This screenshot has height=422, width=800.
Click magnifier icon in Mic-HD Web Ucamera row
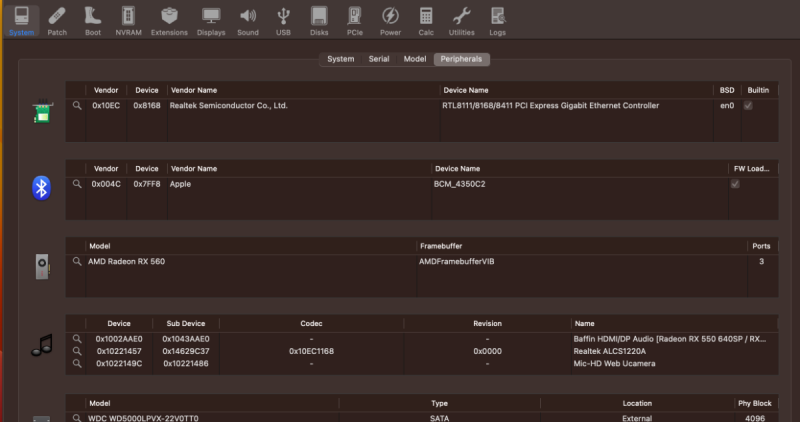(x=77, y=363)
